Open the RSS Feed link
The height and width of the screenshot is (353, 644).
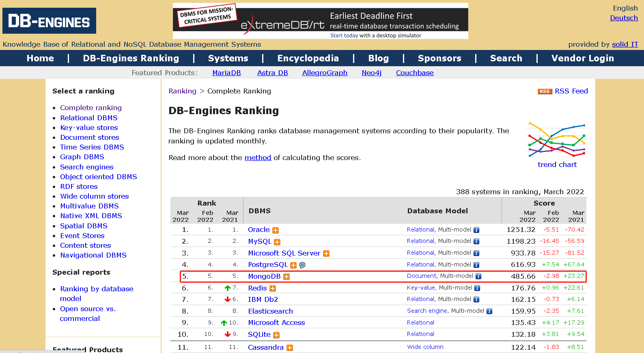(x=571, y=91)
